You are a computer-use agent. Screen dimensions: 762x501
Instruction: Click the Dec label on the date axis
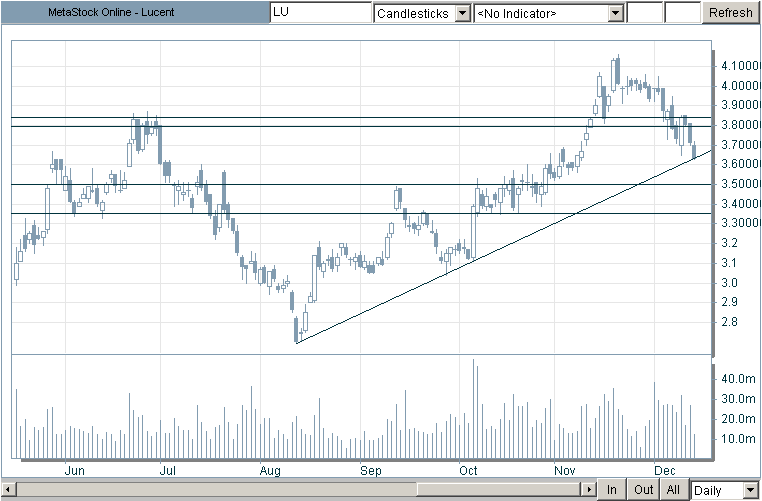point(664,470)
